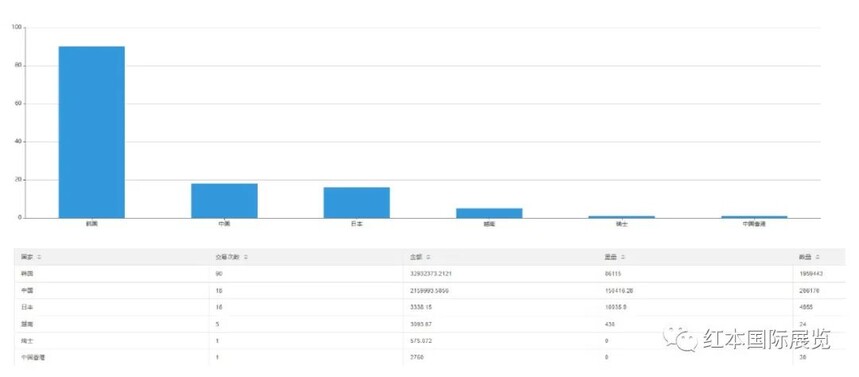The height and width of the screenshot is (377, 859).
Task: Select the tallest bar for 韩国
Action: click(91, 132)
